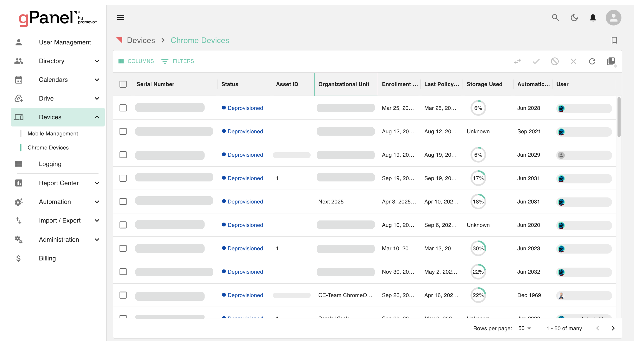Screen dimensions: 644x346
Task: Toggle dark mode moon icon
Action: coord(574,18)
